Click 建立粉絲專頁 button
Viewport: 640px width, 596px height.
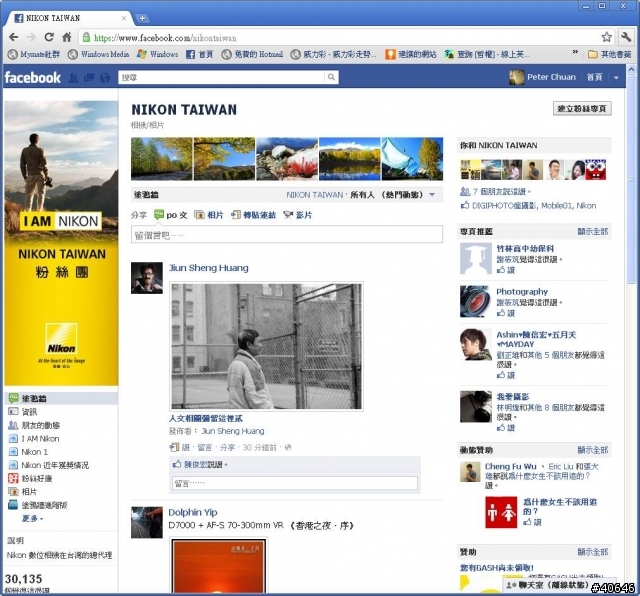pyautogui.click(x=582, y=109)
